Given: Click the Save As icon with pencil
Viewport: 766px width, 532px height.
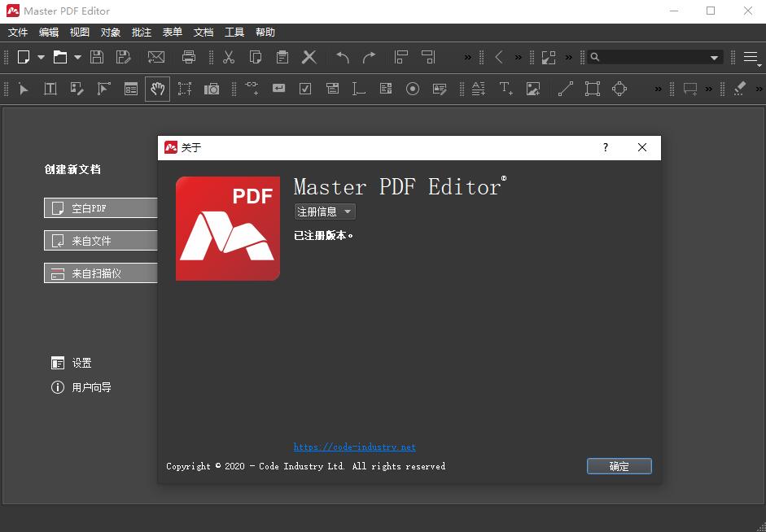Looking at the screenshot, I should [124, 57].
